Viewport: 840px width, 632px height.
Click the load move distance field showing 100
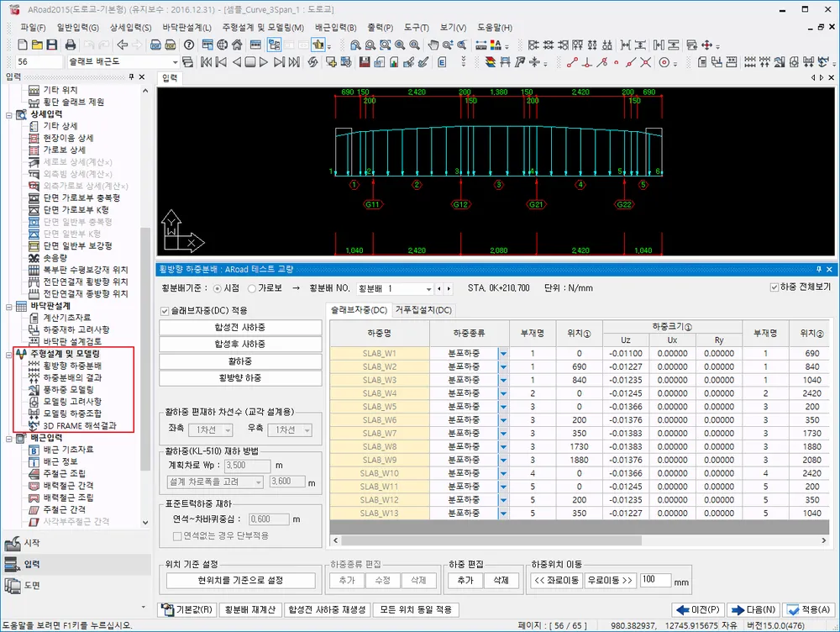point(656,580)
